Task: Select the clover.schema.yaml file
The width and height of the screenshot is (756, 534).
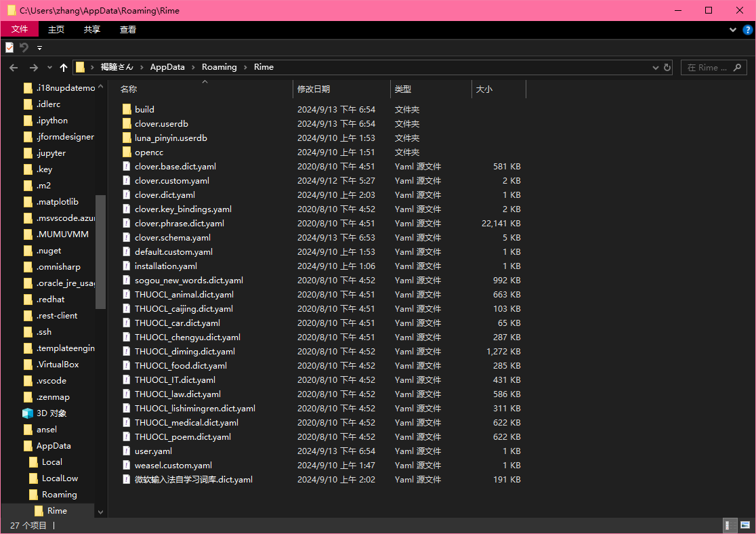Action: [172, 238]
